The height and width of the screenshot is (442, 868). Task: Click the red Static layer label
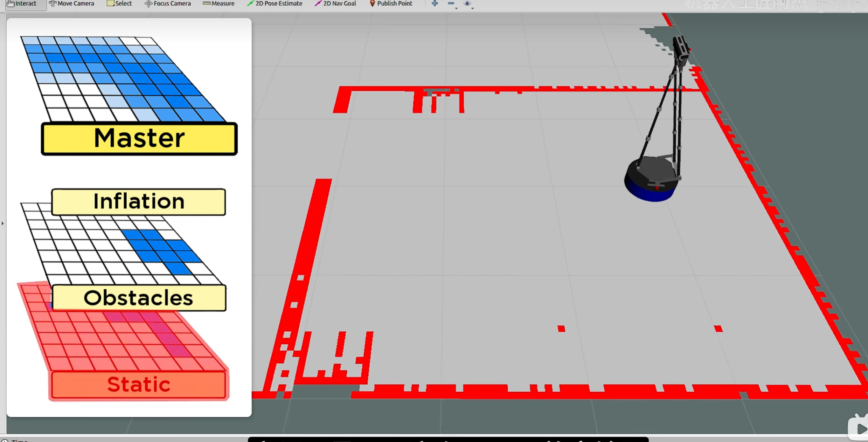139,385
